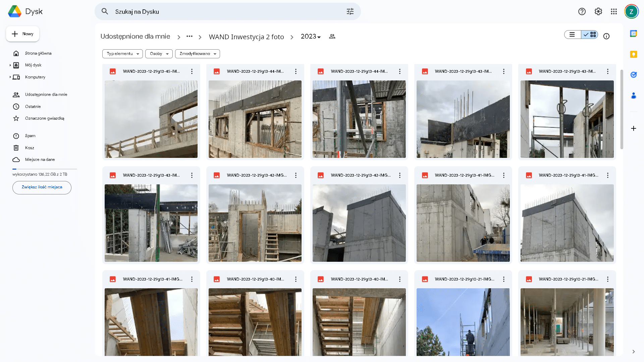The height and width of the screenshot is (362, 644).
Task: Open Google Keep side panel icon
Action: pyautogui.click(x=633, y=54)
